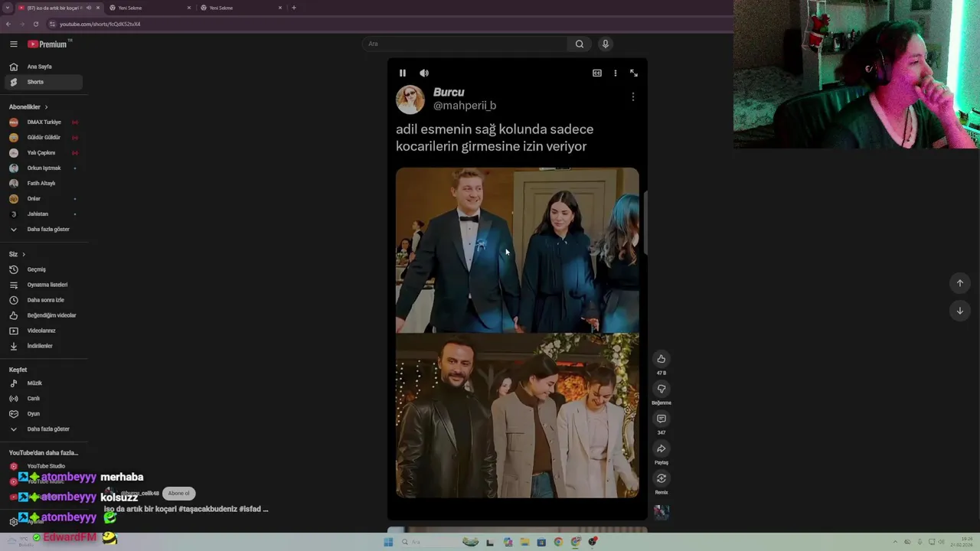Open Daha sonra izle list
This screenshot has height=551, width=980.
[x=43, y=300]
